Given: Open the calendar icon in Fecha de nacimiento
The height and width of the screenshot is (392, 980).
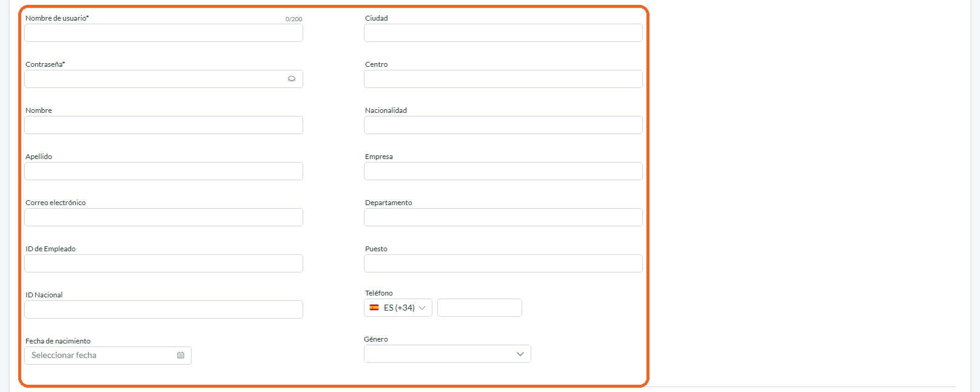Looking at the screenshot, I should (181, 356).
